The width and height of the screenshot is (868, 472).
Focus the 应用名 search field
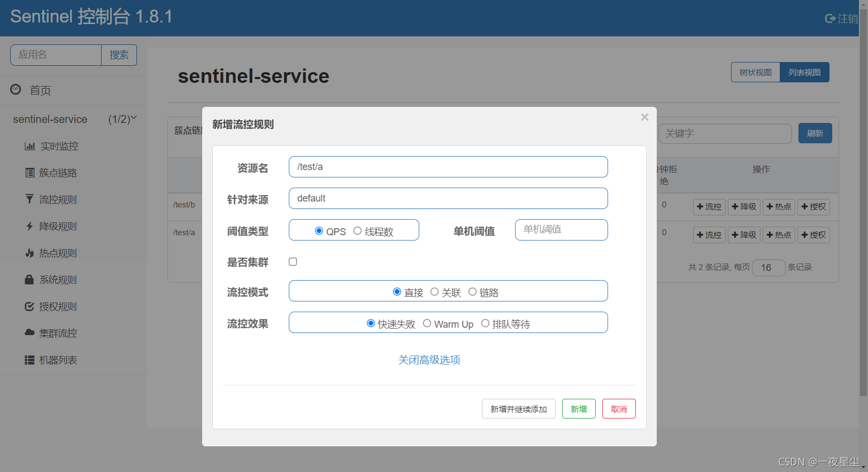click(x=56, y=55)
